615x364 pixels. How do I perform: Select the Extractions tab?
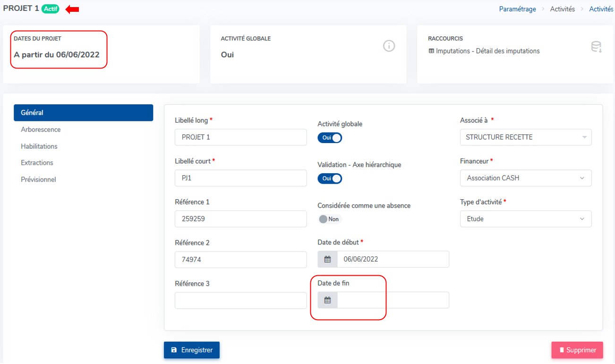pos(37,163)
